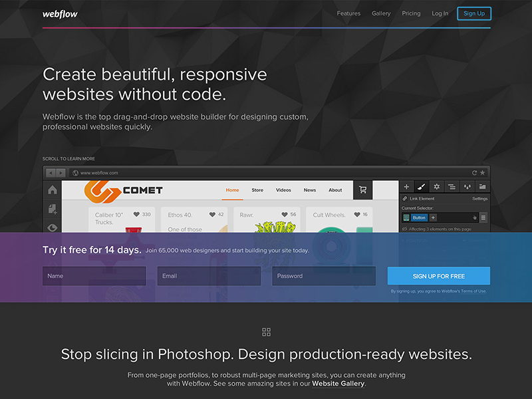The height and width of the screenshot is (399, 532).
Task: Click the Caliber 10" Trucks title
Action: [109, 219]
